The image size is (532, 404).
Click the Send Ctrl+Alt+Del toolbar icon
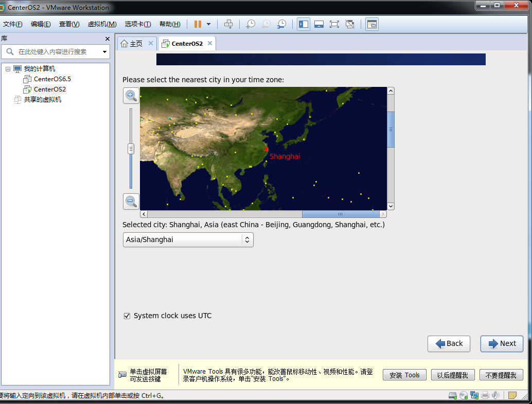228,24
